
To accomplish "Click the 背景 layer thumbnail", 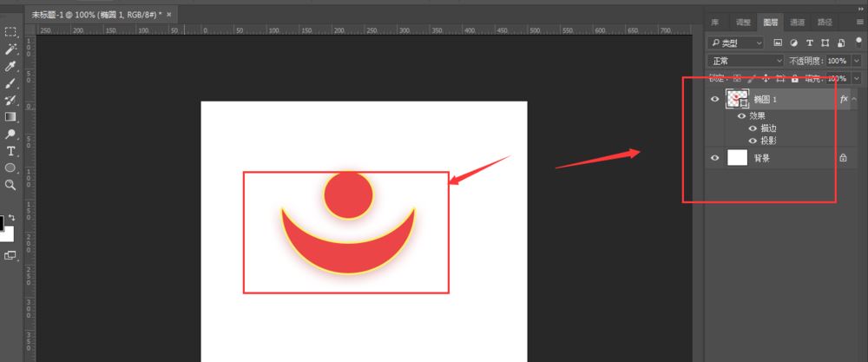I will coord(737,158).
